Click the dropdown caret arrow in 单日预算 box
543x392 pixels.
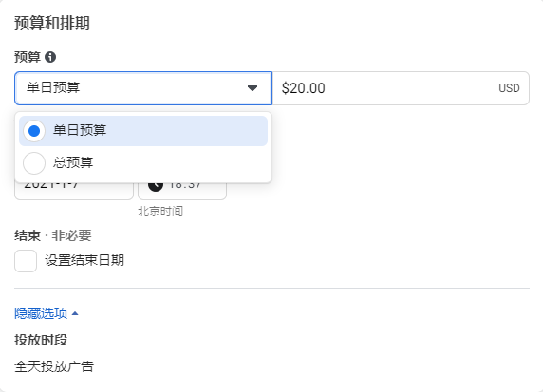[x=253, y=88]
